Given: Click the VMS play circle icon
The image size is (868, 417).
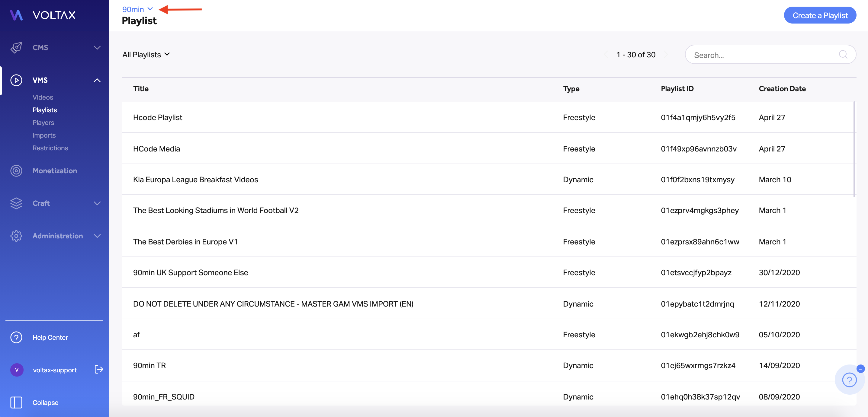Looking at the screenshot, I should click(x=16, y=80).
